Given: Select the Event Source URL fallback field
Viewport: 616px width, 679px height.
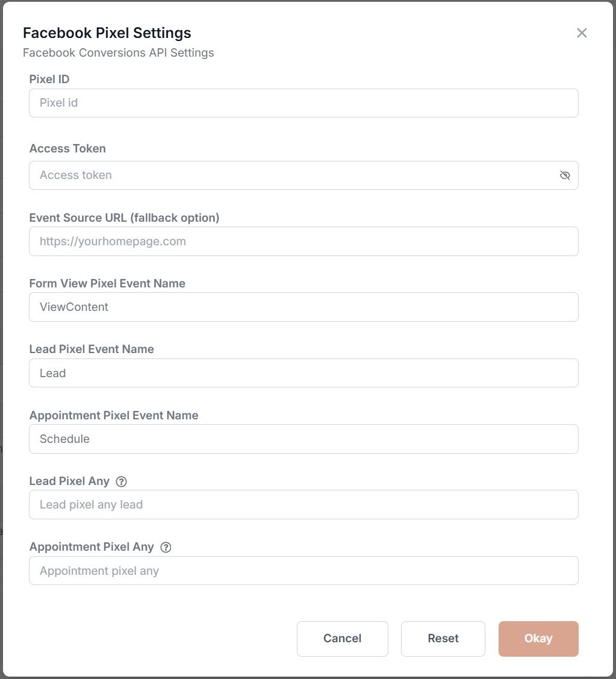Looking at the screenshot, I should (303, 241).
